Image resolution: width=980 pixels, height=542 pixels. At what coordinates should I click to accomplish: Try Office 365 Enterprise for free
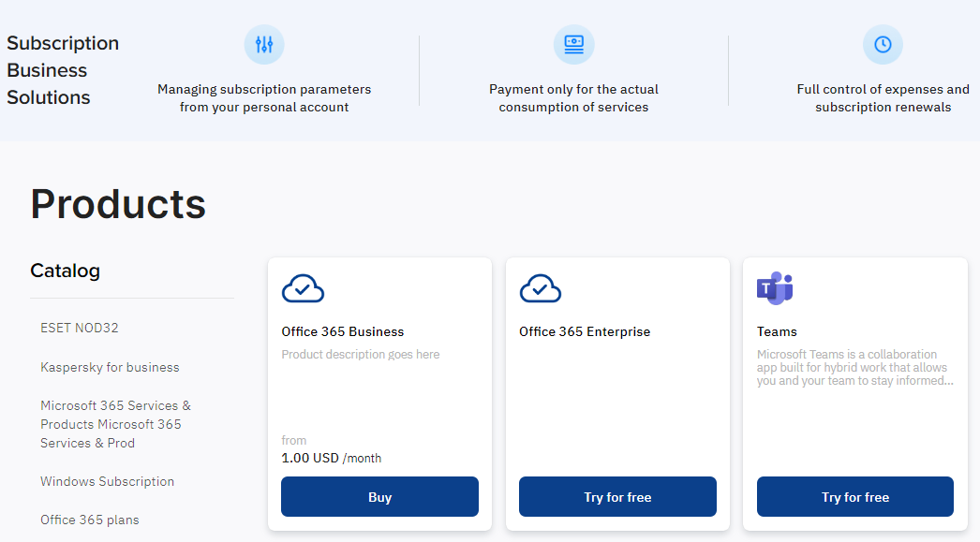click(x=617, y=496)
